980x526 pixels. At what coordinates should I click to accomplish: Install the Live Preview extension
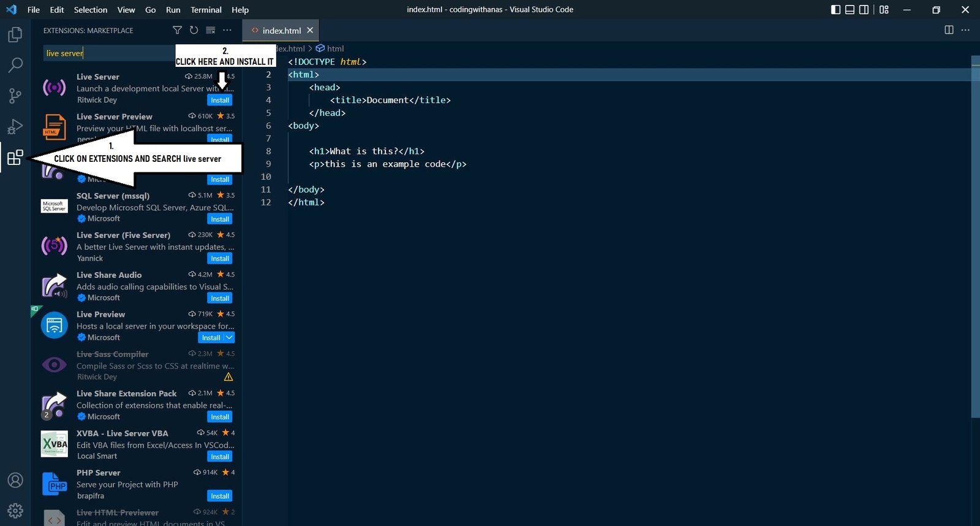point(211,338)
